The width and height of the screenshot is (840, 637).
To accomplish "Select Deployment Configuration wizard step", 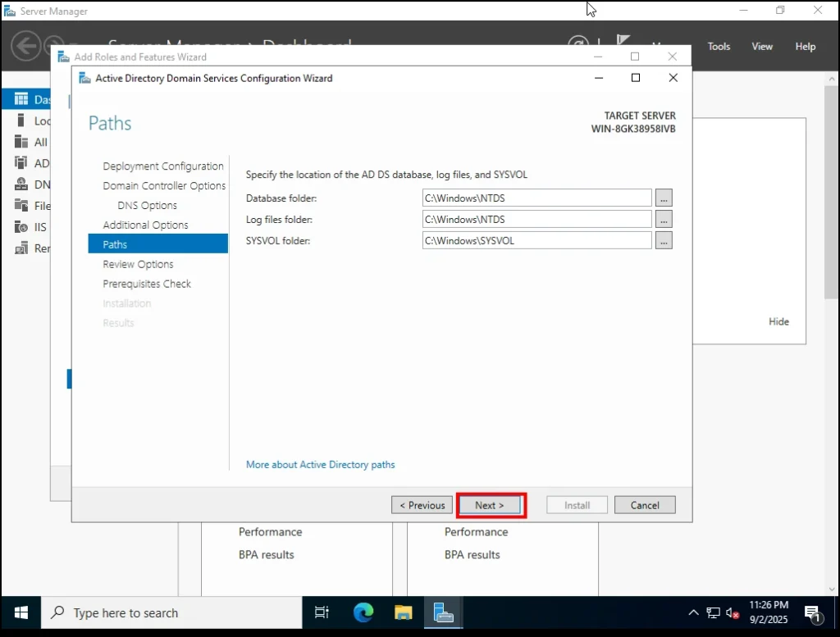I will 163,166.
